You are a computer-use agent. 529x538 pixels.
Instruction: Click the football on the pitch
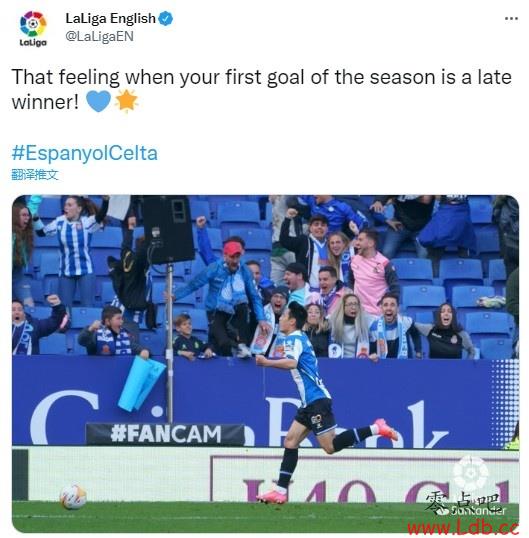pos(73,497)
